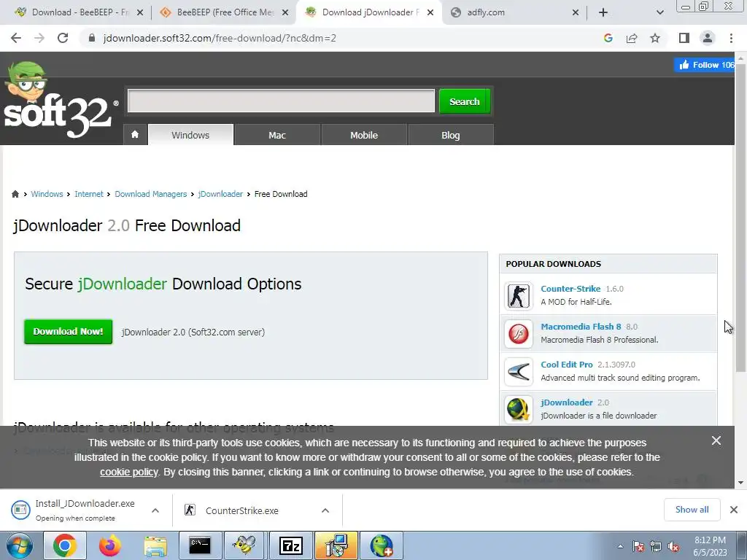Open Chrome's three-dot menu

(731, 38)
